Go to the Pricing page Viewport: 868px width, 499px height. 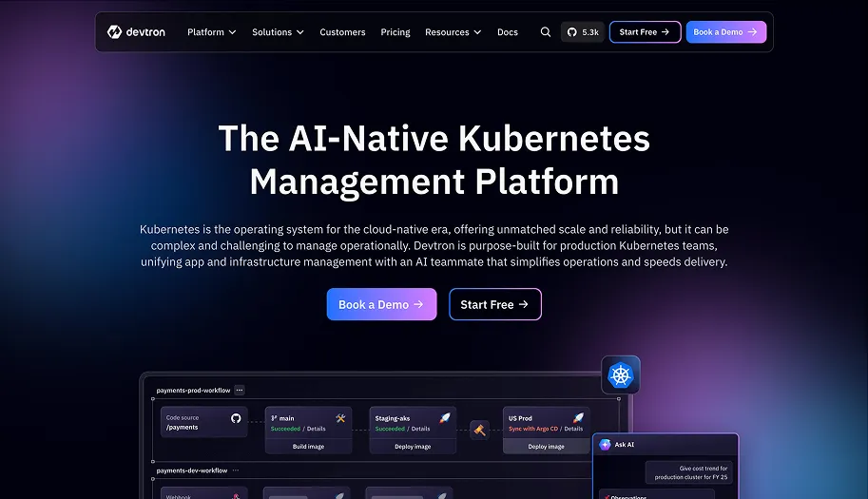395,32
